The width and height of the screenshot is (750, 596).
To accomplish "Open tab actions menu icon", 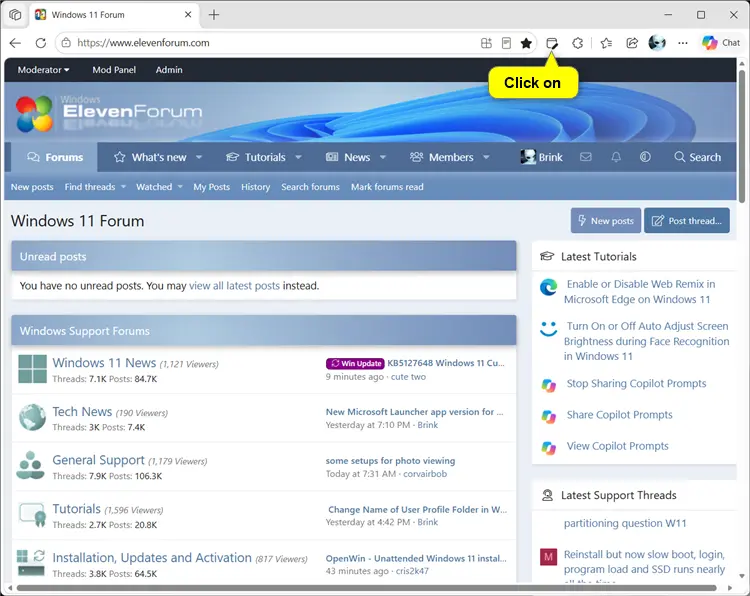I will 15,15.
